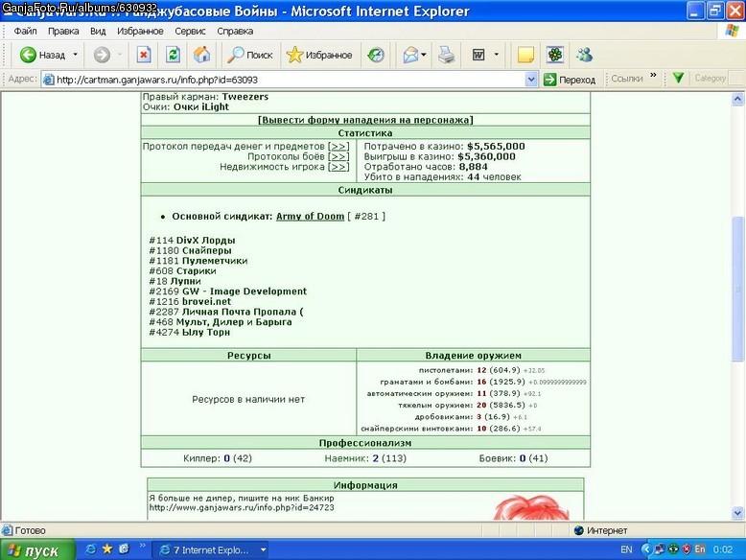Click the scrollbar up arrow
This screenshot has height=560, width=746.
coord(737,99)
